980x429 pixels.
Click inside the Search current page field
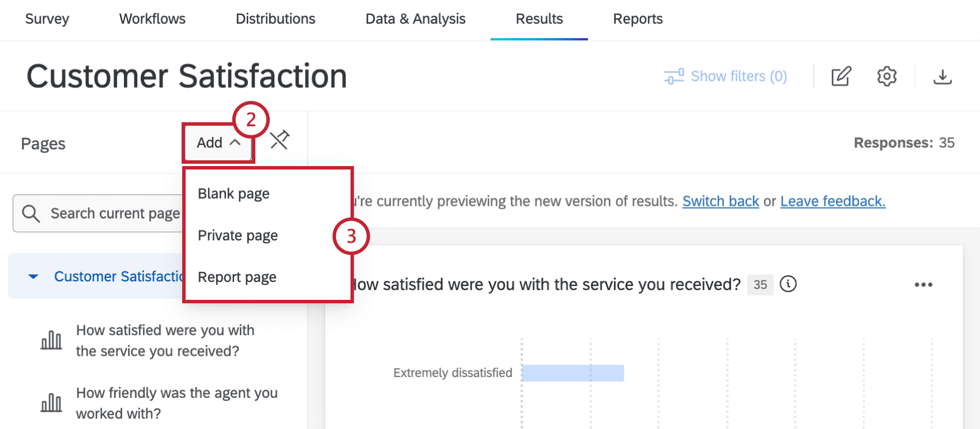pos(115,213)
